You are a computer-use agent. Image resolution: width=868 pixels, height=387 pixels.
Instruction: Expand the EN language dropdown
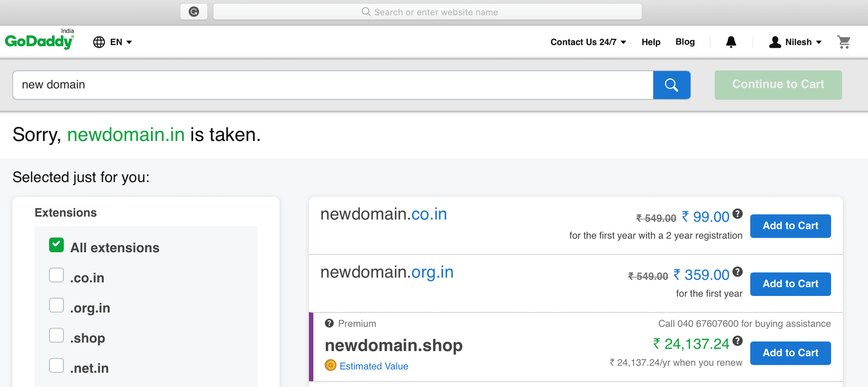coord(121,42)
